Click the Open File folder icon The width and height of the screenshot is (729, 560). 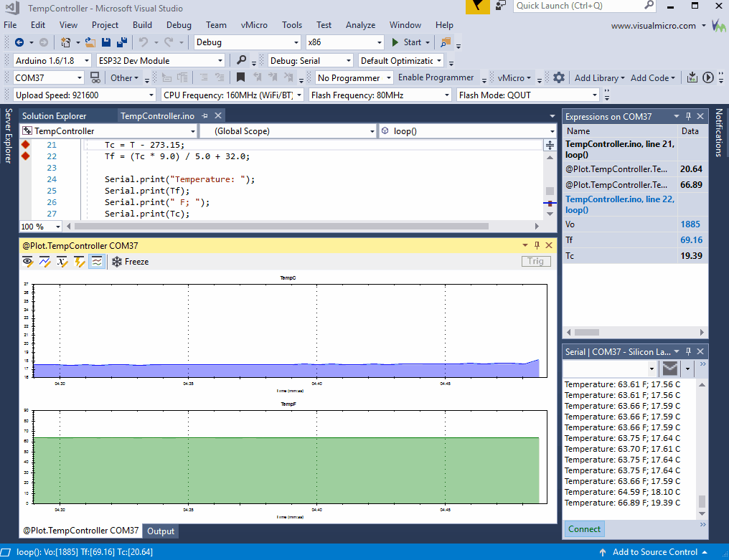90,42
